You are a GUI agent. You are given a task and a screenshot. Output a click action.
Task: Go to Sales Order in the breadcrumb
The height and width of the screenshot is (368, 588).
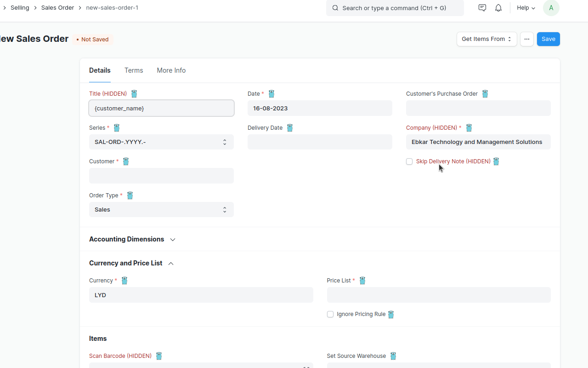pos(57,8)
